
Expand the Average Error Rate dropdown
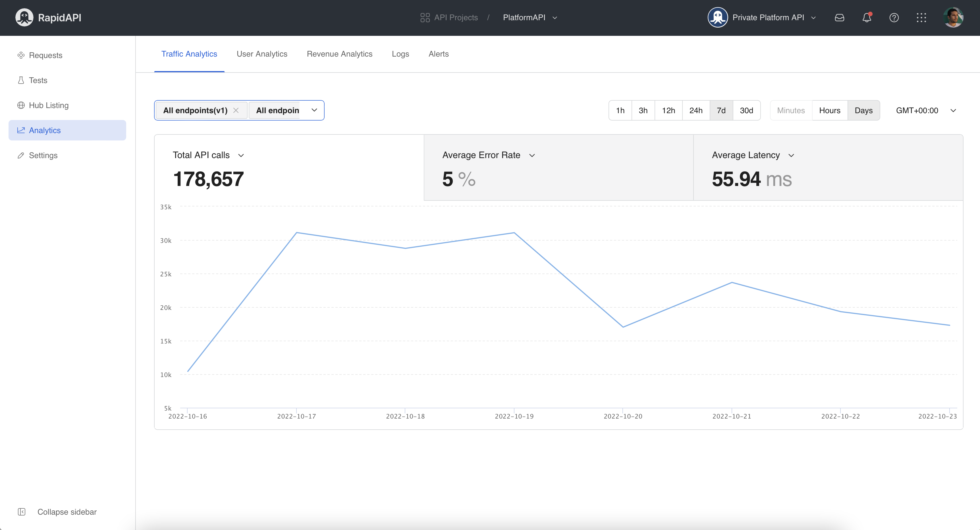pyautogui.click(x=532, y=155)
